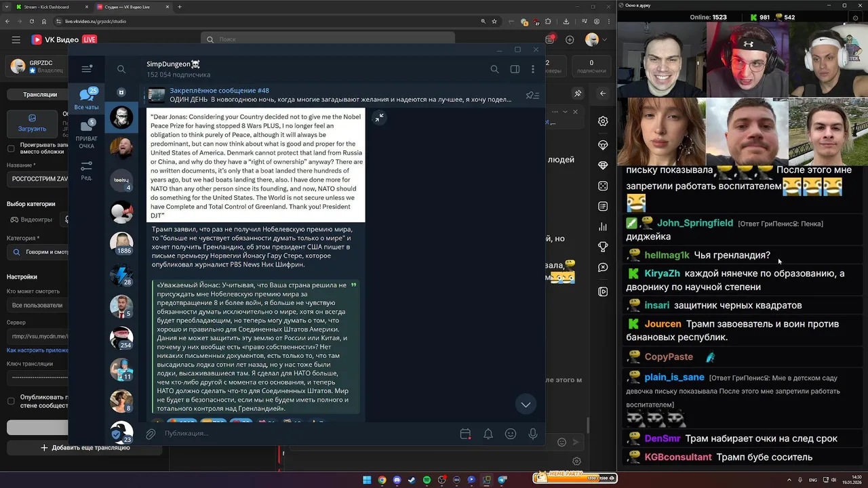
Task: Collapse VK side panel with back arrow
Action: pos(603,94)
